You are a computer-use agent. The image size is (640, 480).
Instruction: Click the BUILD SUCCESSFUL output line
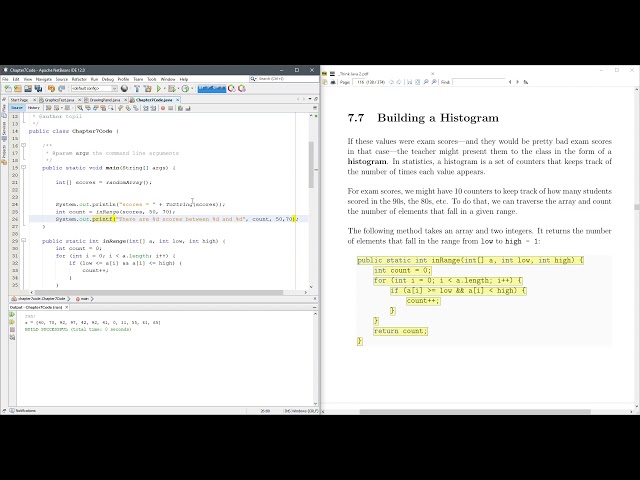(78, 329)
